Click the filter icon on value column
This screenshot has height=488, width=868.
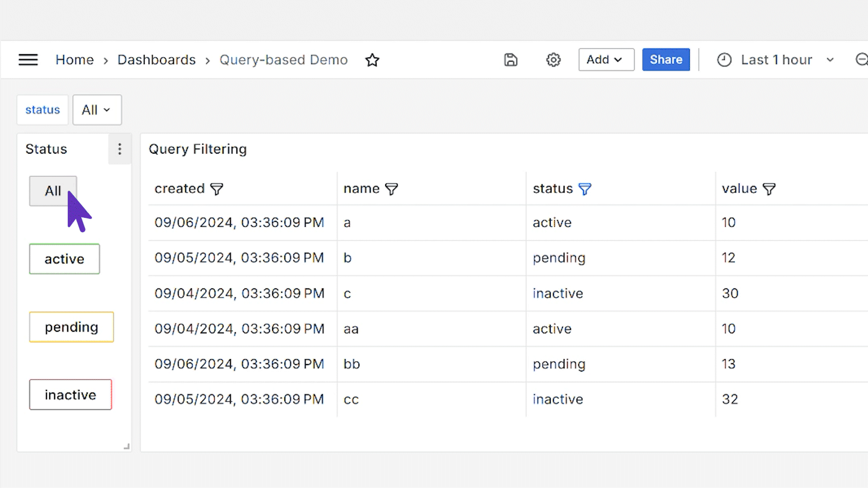point(769,188)
